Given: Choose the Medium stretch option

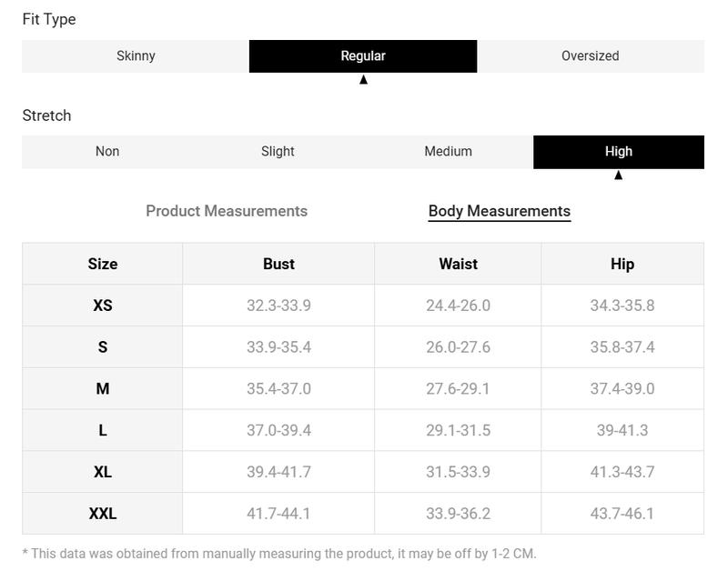Looking at the screenshot, I should click(448, 152).
